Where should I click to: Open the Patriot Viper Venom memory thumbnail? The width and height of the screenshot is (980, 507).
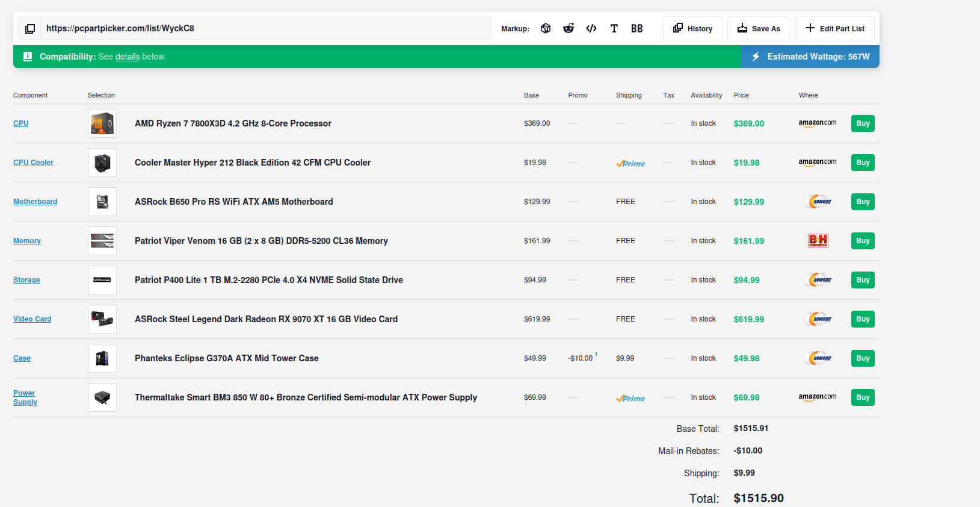(x=102, y=241)
